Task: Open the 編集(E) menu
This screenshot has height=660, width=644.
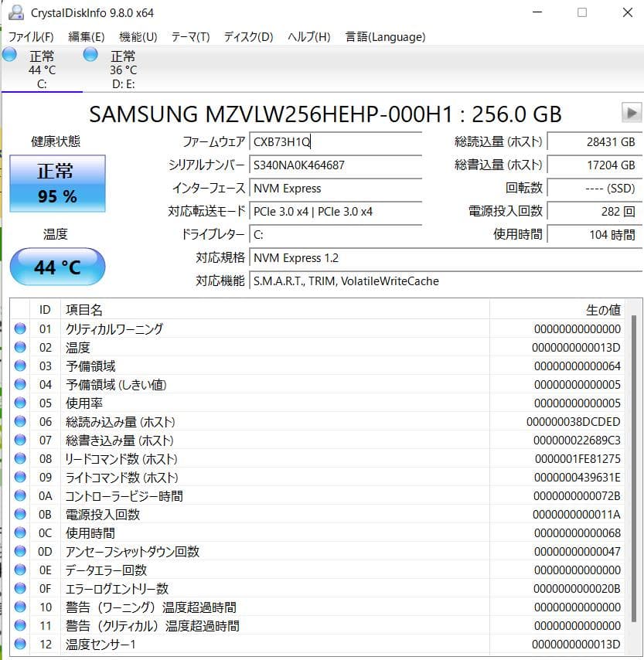Action: (x=87, y=37)
